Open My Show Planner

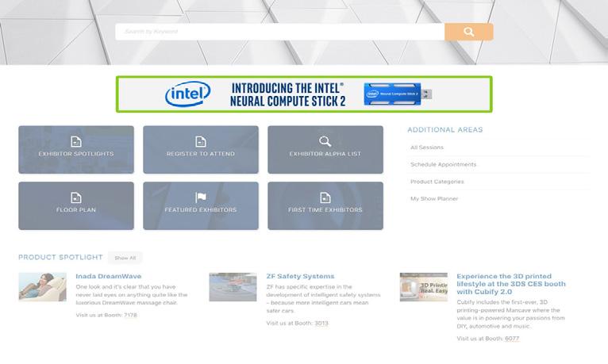click(x=434, y=198)
